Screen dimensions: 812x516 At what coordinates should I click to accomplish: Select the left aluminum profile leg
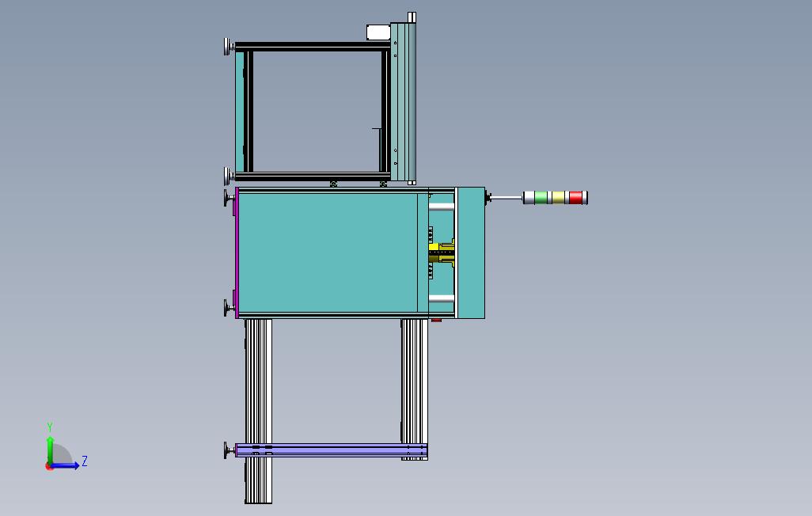tap(258, 411)
